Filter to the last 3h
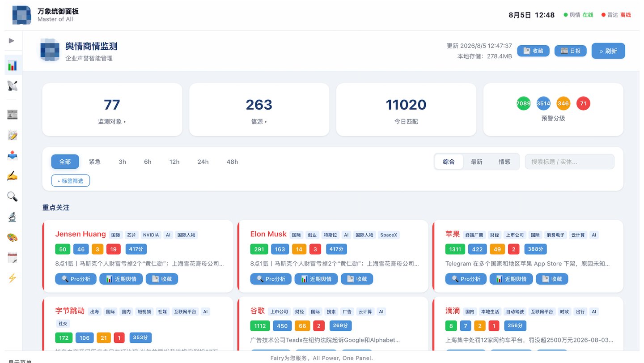This screenshot has height=363, width=644. point(122,162)
